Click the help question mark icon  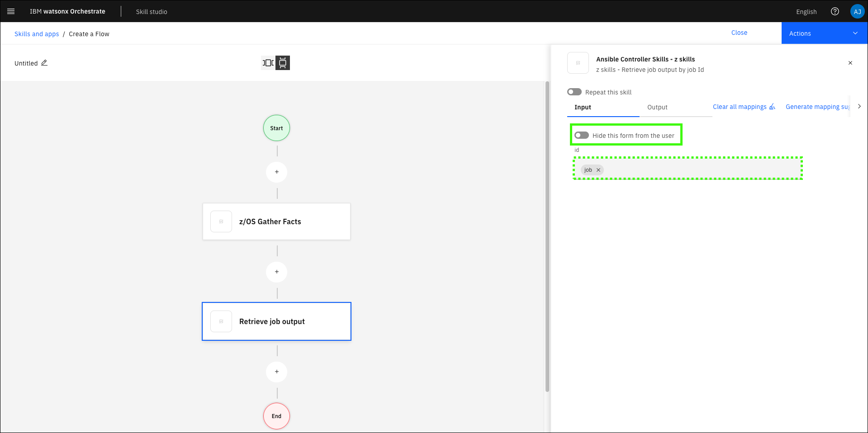pos(835,11)
